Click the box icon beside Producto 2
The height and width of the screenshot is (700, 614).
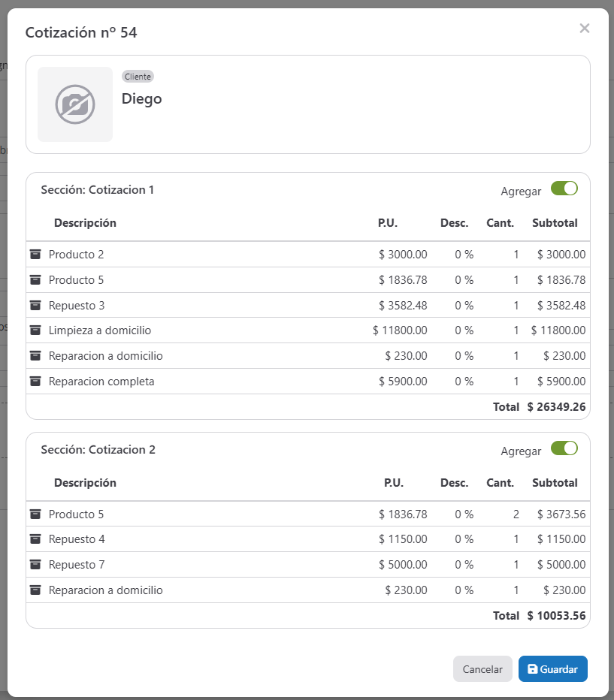click(35, 255)
